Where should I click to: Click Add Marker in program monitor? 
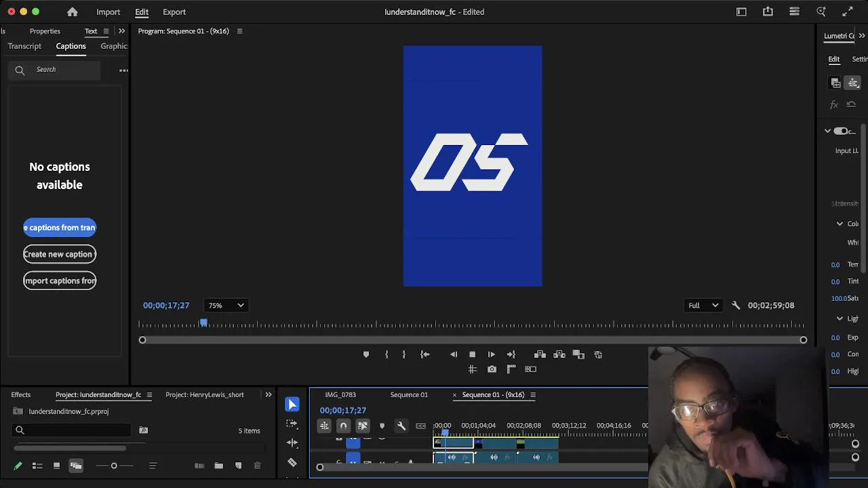[366, 354]
